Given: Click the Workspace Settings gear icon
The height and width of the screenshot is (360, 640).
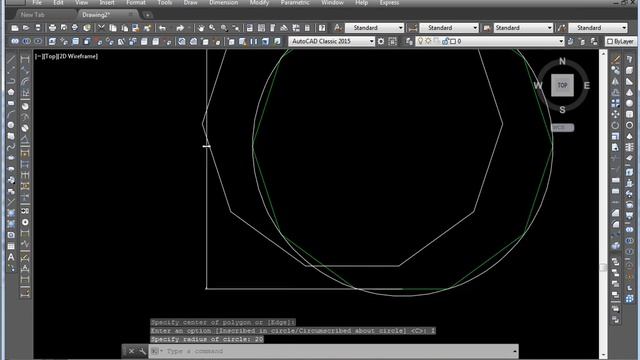Looking at the screenshot, I should [381, 41].
